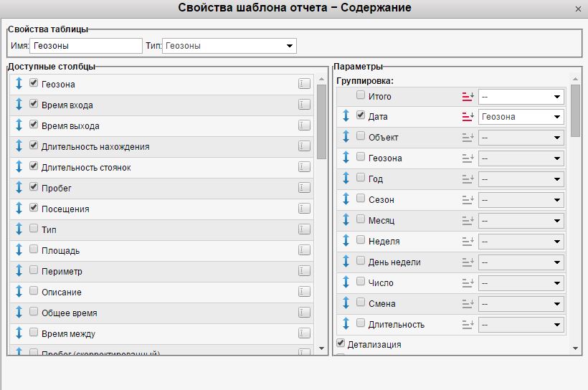Viewport: 588px width, 390px height.
Task: Close the report template properties dialog
Action: point(579,9)
